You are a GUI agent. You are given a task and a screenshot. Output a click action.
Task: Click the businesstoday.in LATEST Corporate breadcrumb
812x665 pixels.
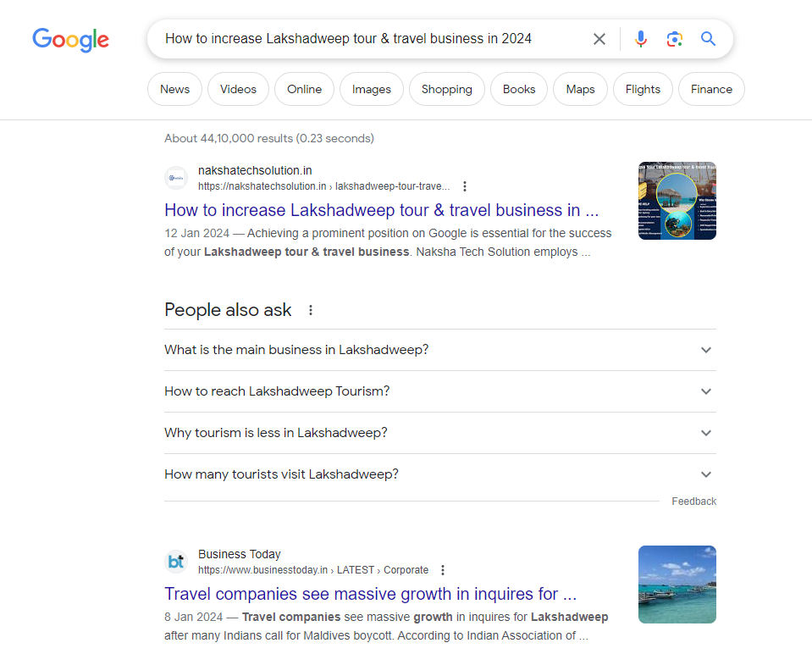click(x=313, y=570)
